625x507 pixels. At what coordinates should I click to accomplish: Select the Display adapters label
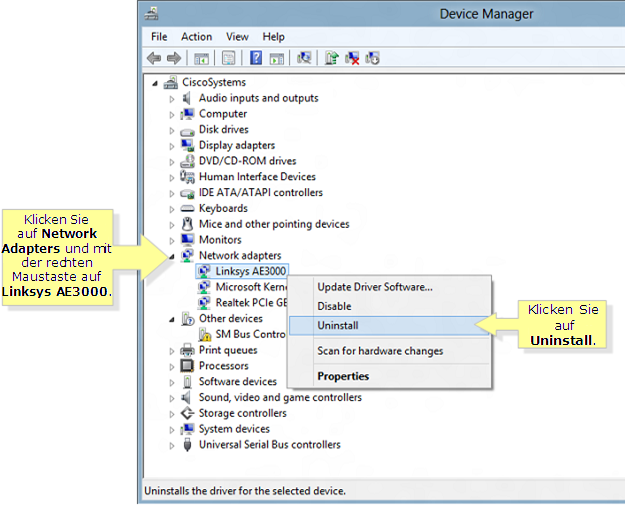pyautogui.click(x=237, y=145)
